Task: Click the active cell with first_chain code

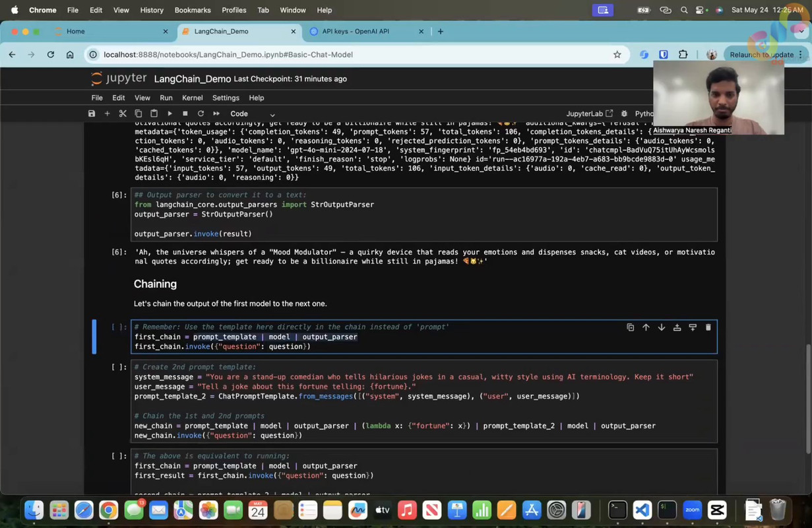Action: 424,337
